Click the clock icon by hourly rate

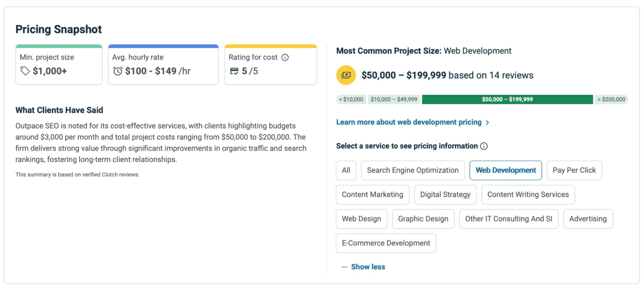click(118, 71)
